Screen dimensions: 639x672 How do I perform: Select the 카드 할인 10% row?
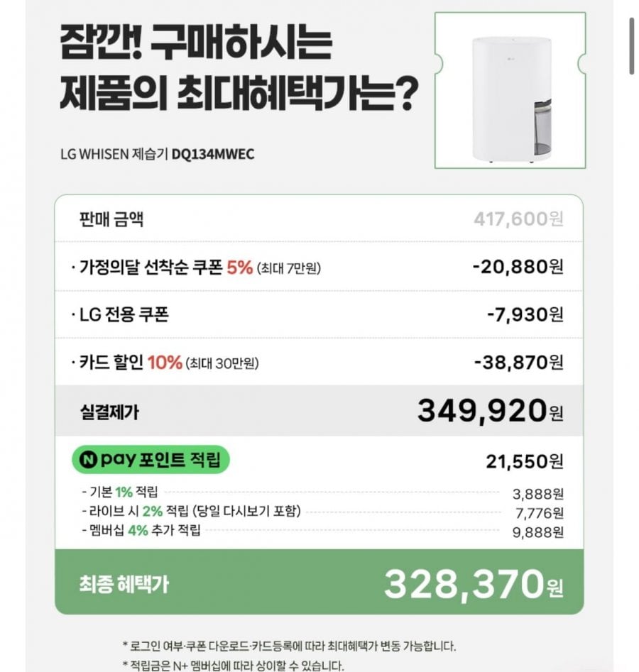pyautogui.click(x=169, y=363)
